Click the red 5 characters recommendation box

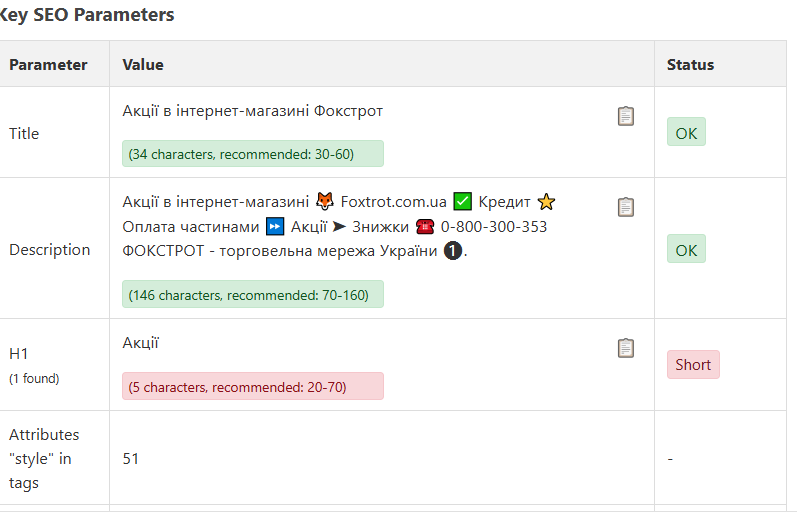pyautogui.click(x=253, y=387)
